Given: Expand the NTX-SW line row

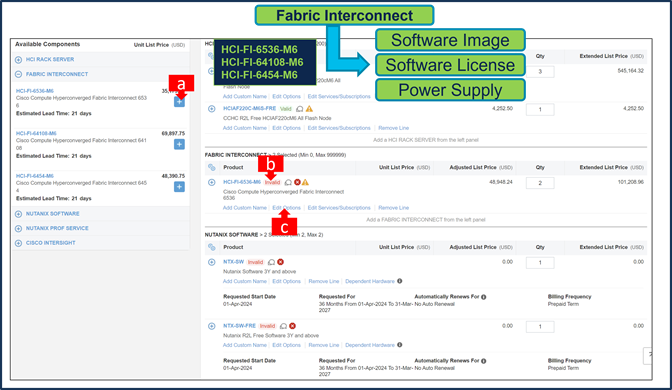Looking at the screenshot, I should point(212,262).
